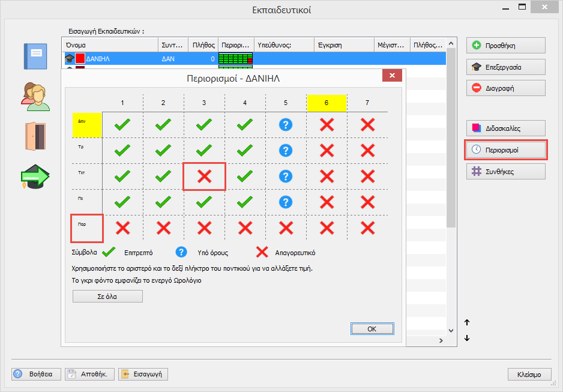This screenshot has height=392, width=563.
Task: Click the Όνομα column header
Action: (x=110, y=44)
